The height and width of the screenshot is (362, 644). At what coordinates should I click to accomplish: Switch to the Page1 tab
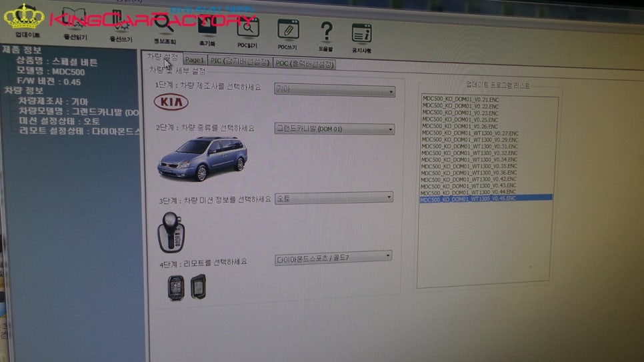tap(195, 59)
